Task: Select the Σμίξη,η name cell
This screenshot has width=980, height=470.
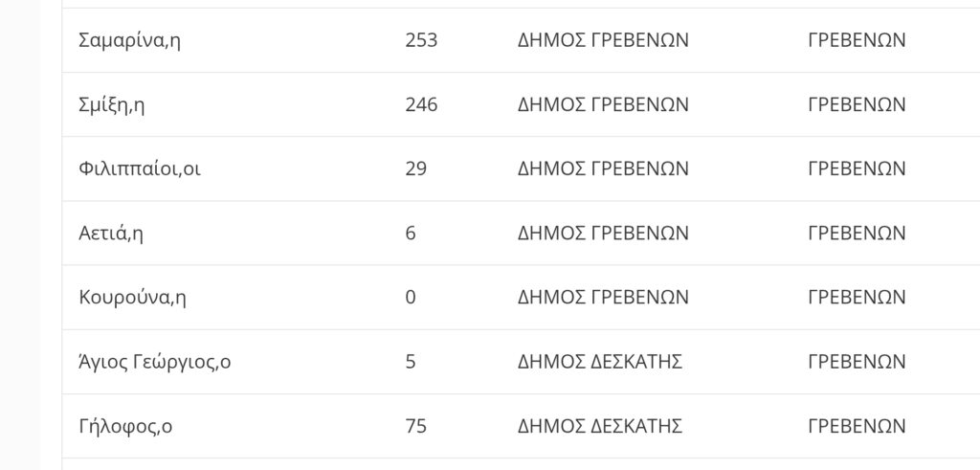Action: [x=112, y=104]
